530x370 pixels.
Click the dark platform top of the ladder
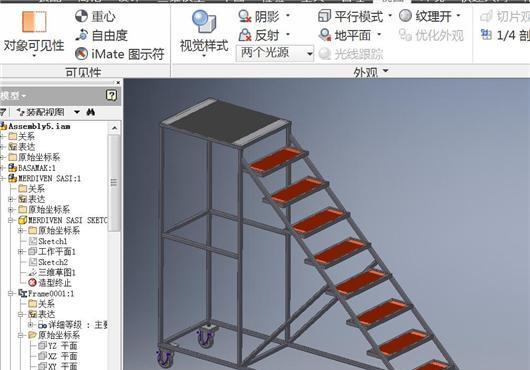[x=225, y=122]
